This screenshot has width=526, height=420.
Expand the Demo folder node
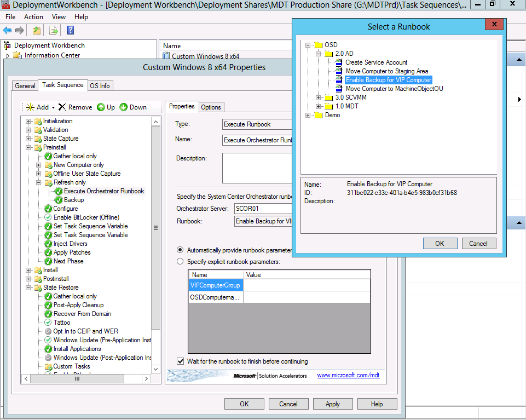[x=308, y=115]
